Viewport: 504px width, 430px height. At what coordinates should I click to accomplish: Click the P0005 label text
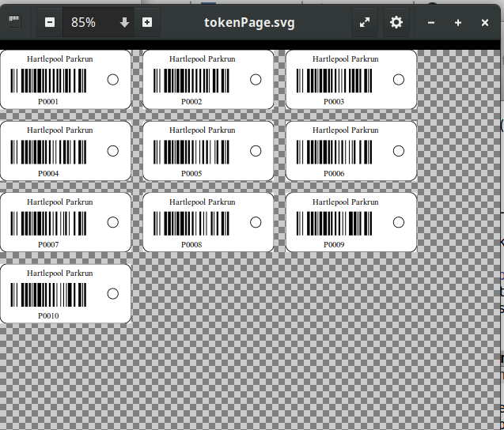click(191, 173)
